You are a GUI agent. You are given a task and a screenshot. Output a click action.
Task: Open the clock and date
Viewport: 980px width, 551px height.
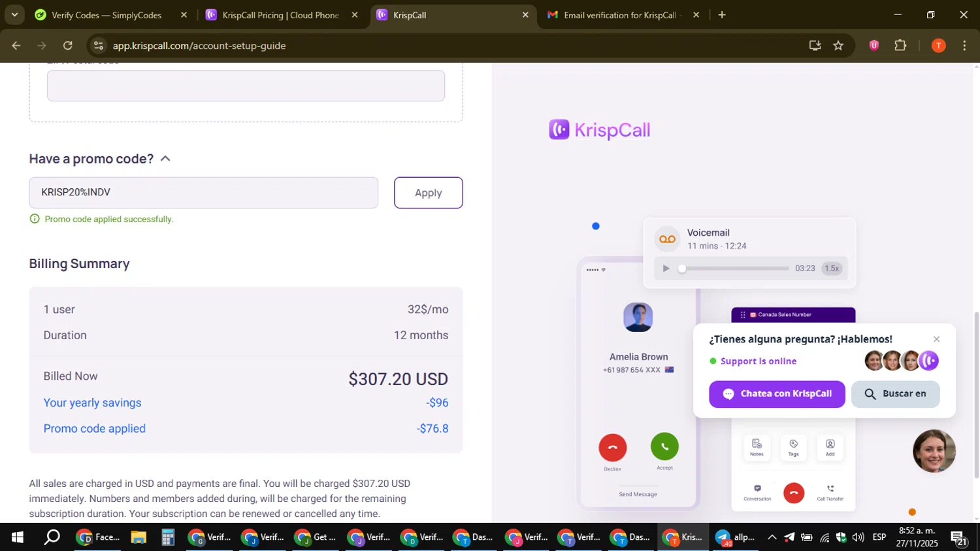coord(917,537)
